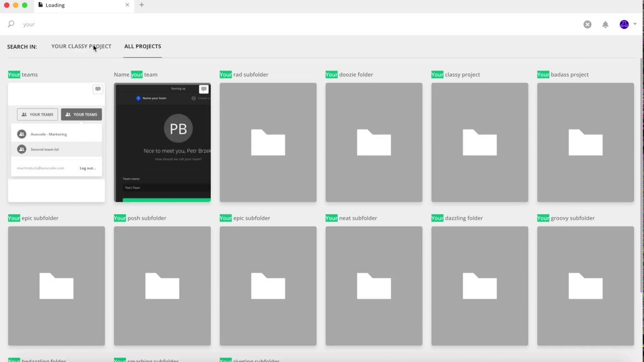Screen dimensions: 644x362
Task: Open 'Your classy project' folder
Action: [x=479, y=142]
